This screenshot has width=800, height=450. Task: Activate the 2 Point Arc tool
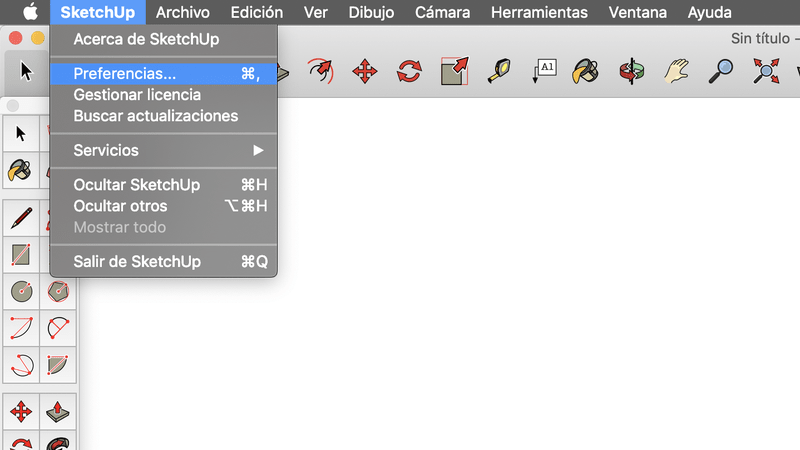point(58,328)
